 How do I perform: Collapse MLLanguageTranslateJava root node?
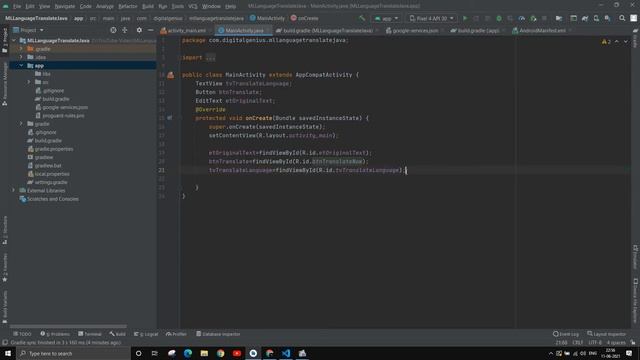(x=14, y=40)
